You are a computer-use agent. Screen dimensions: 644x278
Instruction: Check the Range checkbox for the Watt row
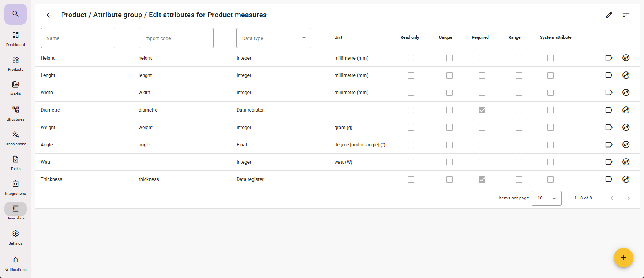[x=519, y=162]
